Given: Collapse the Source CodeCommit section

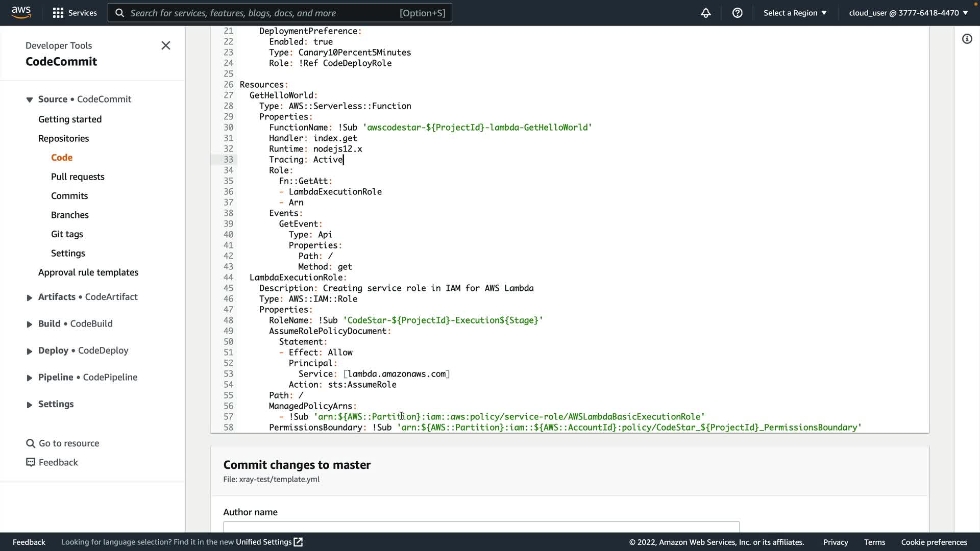Looking at the screenshot, I should (x=30, y=99).
